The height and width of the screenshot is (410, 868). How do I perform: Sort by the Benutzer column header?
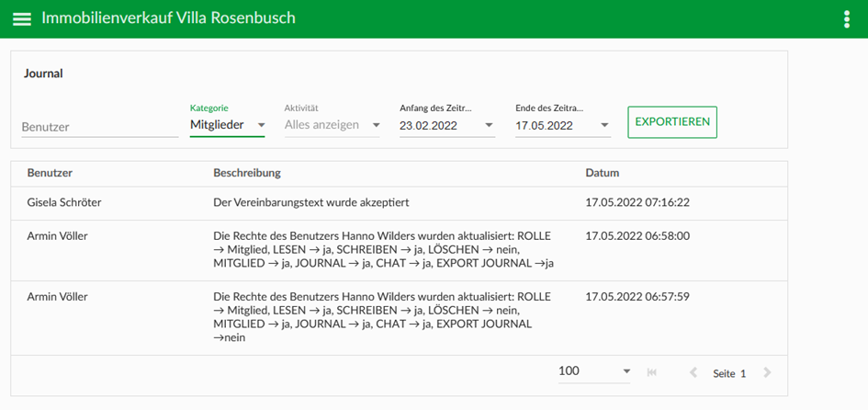pos(50,173)
